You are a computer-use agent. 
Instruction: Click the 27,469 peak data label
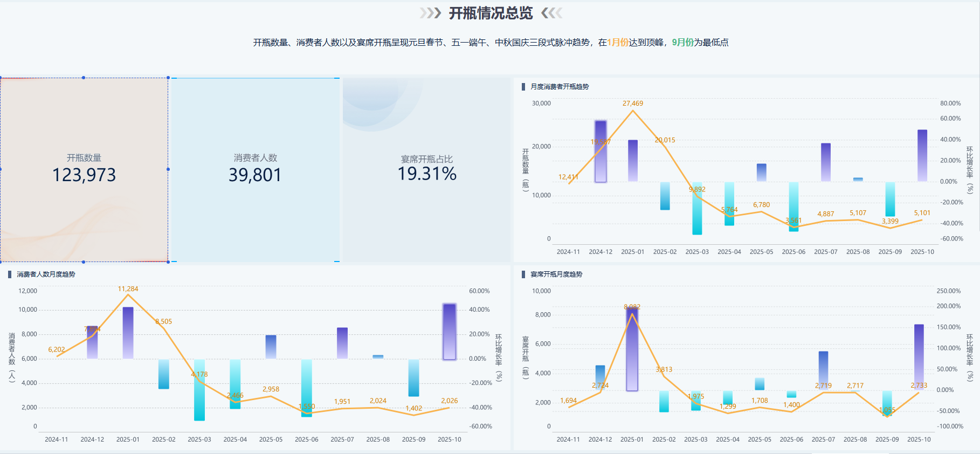pyautogui.click(x=633, y=104)
